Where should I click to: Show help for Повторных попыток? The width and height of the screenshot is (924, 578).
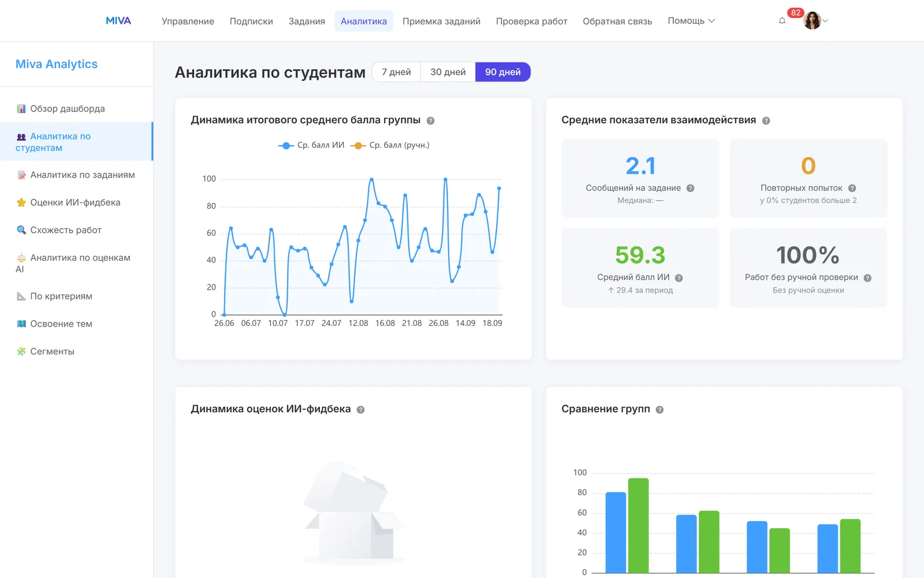click(x=852, y=188)
